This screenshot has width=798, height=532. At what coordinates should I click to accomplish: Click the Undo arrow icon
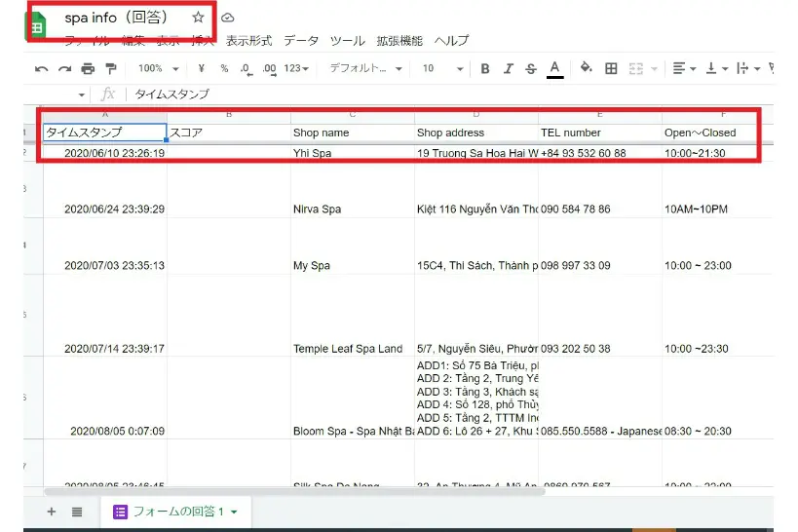pyautogui.click(x=41, y=69)
